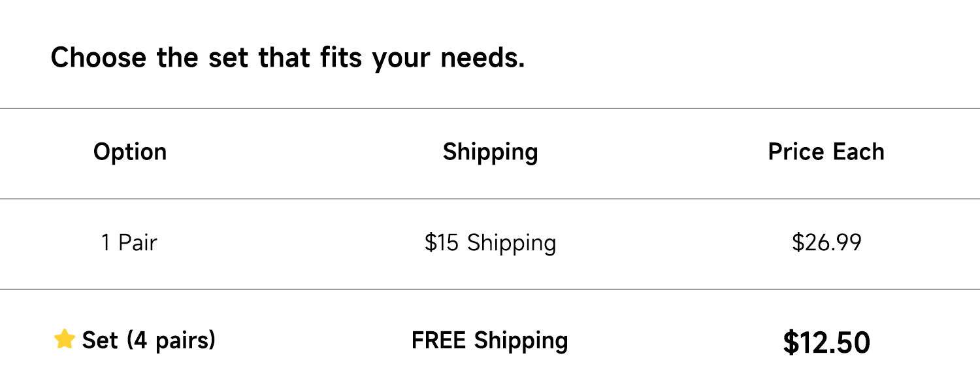
Task: Select the bold $12.50 price
Action: tap(826, 342)
